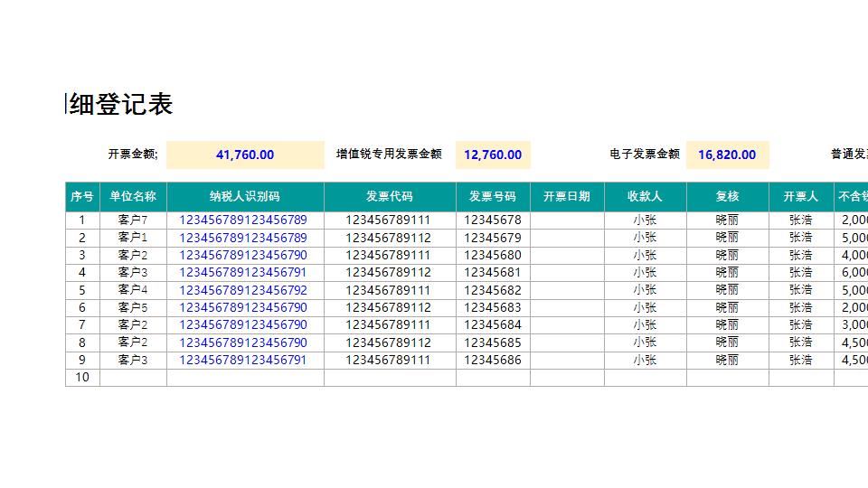Click 客户2 in row 3
This screenshot has height=488, width=868.
tap(133, 255)
